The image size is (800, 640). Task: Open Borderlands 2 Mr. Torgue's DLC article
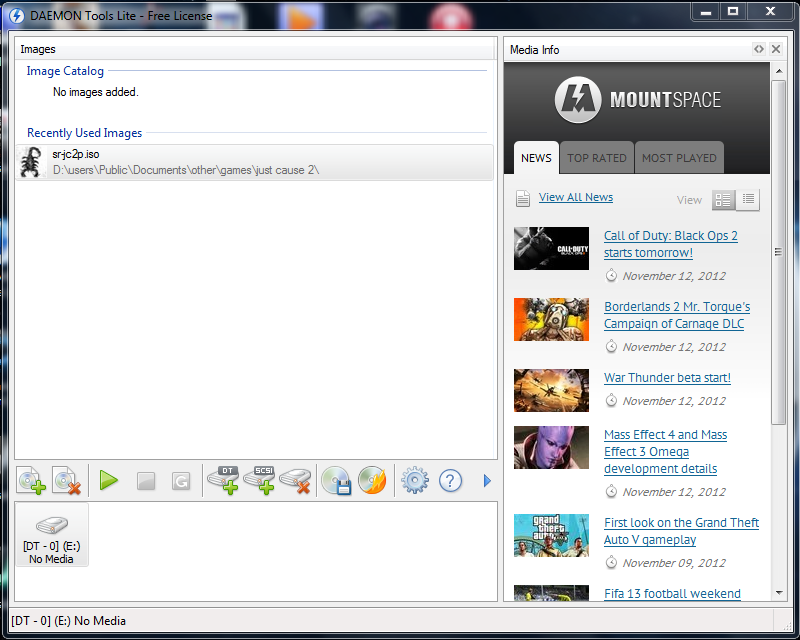(677, 315)
